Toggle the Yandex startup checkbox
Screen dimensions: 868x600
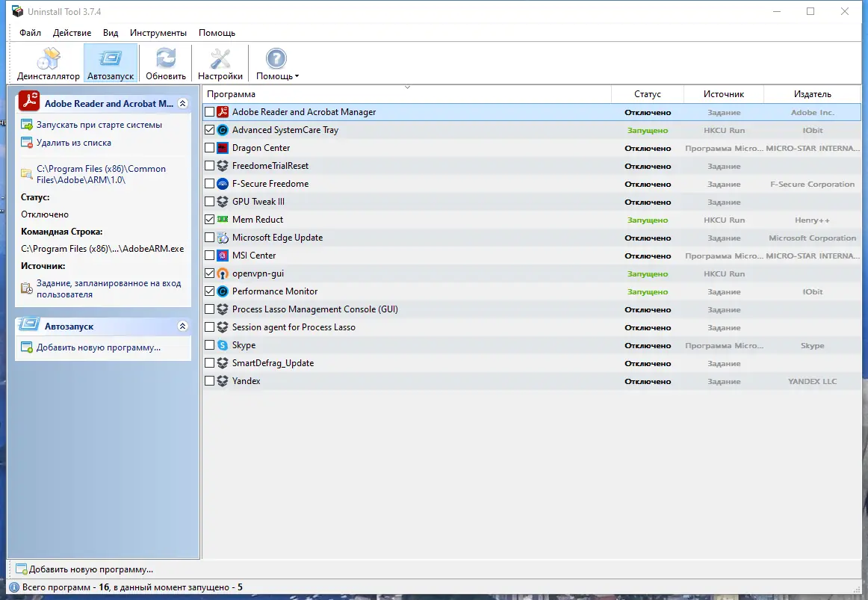click(209, 381)
